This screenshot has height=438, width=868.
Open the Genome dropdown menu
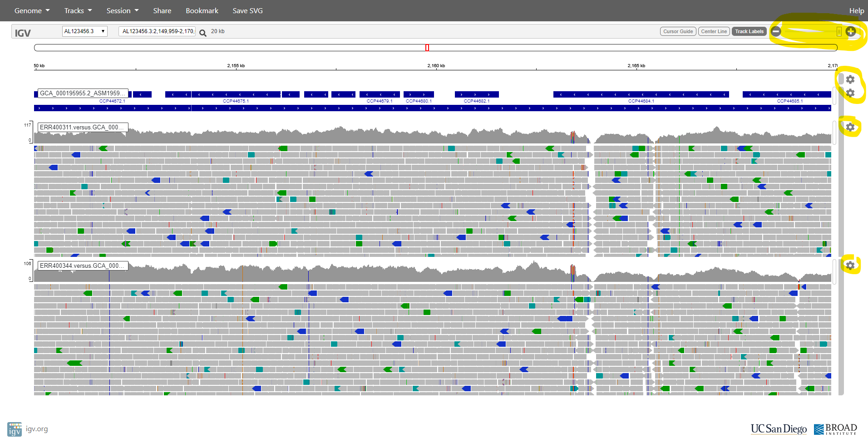pos(32,10)
